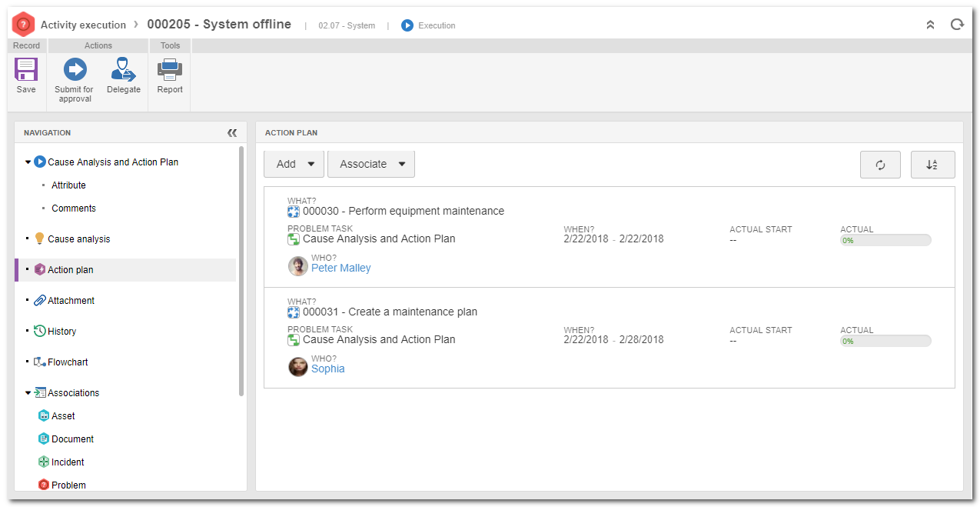Open the Add dropdown
Viewport: 980px width, 507px height.
click(x=294, y=164)
